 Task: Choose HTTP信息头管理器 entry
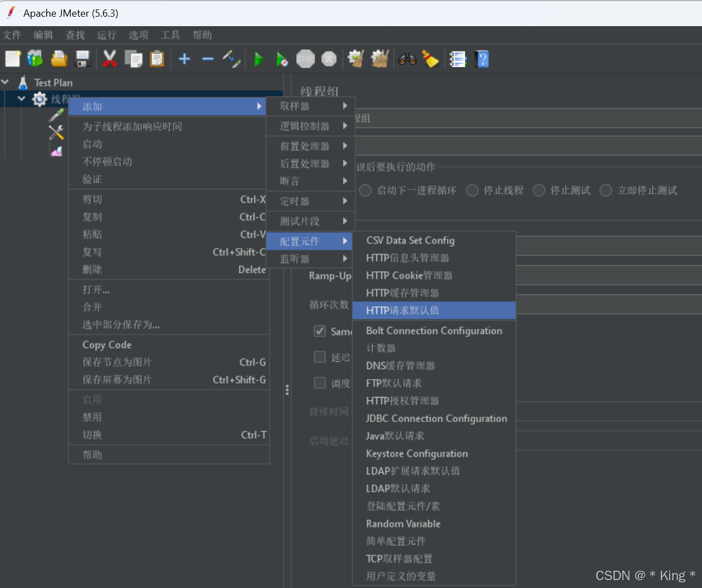pyautogui.click(x=434, y=258)
